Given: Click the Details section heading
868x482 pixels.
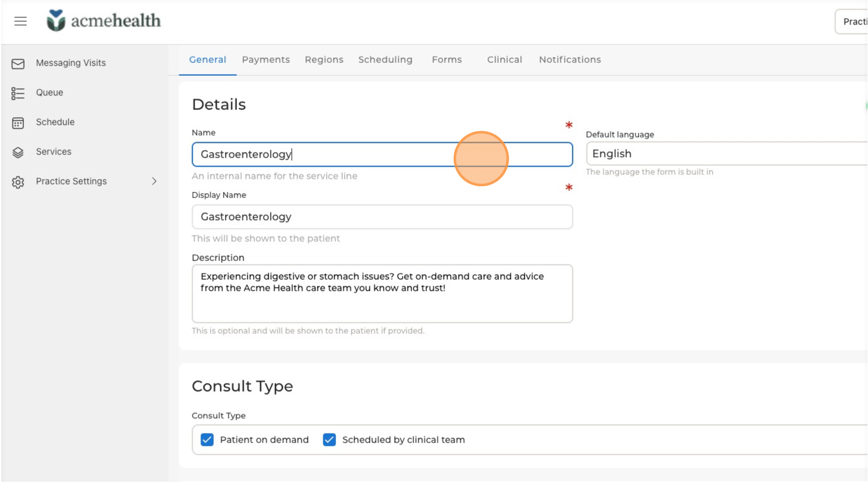Looking at the screenshot, I should (x=219, y=104).
